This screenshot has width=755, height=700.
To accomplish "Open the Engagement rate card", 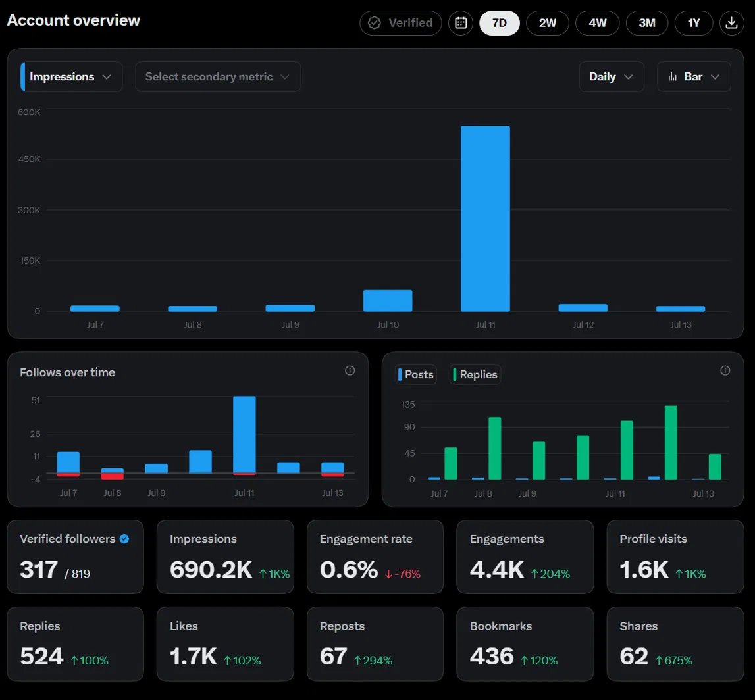I will point(375,557).
